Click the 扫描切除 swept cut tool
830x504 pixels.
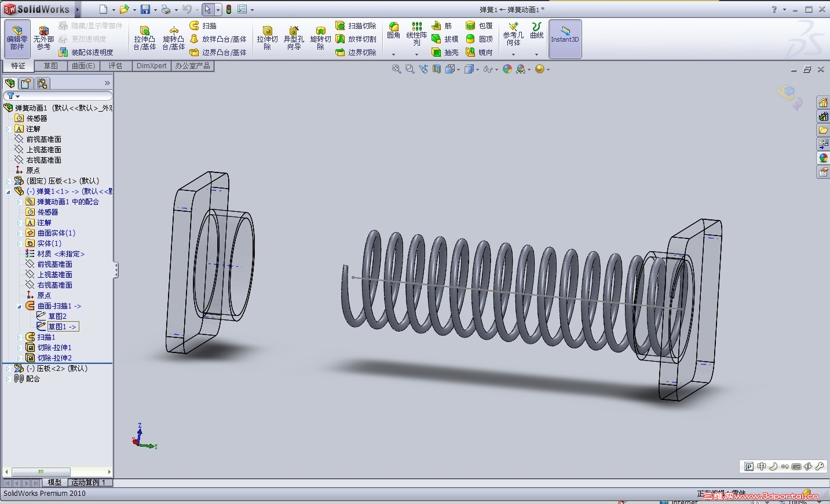click(x=356, y=25)
